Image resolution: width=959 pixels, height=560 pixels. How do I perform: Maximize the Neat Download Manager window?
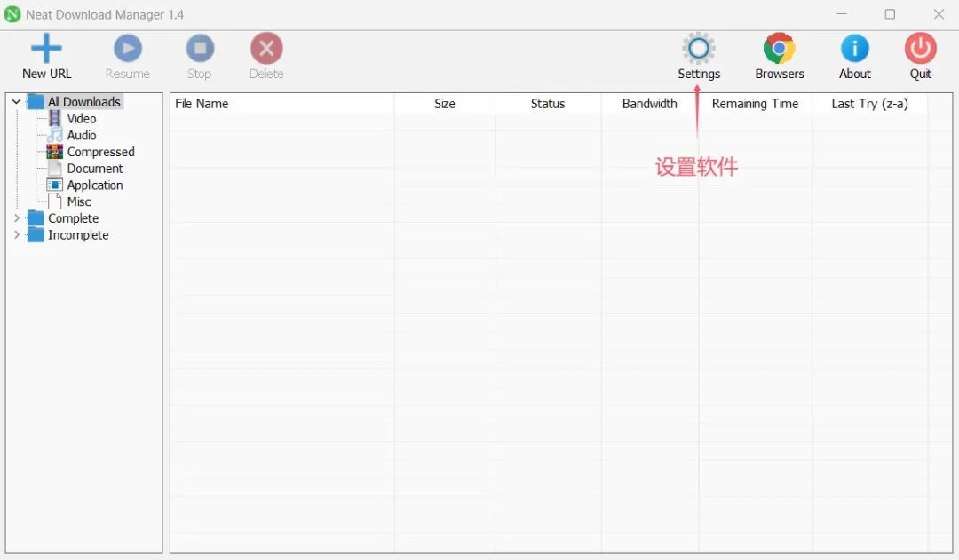(x=890, y=14)
